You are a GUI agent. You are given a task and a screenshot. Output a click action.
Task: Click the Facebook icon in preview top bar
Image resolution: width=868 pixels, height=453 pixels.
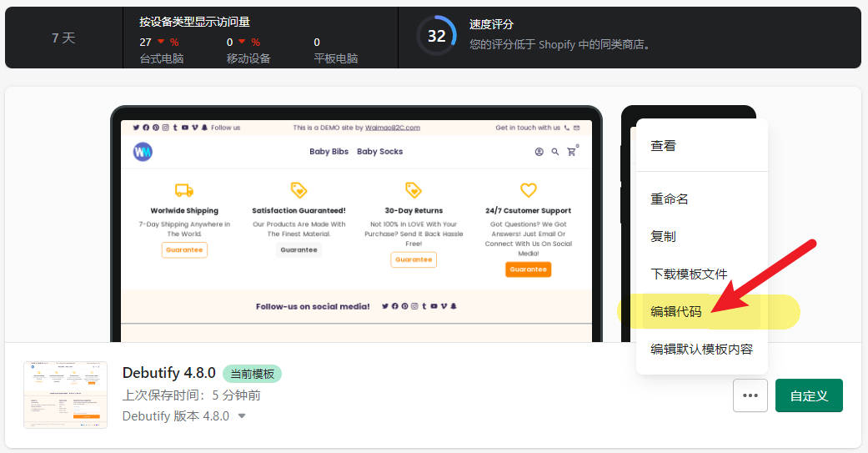pos(146,128)
